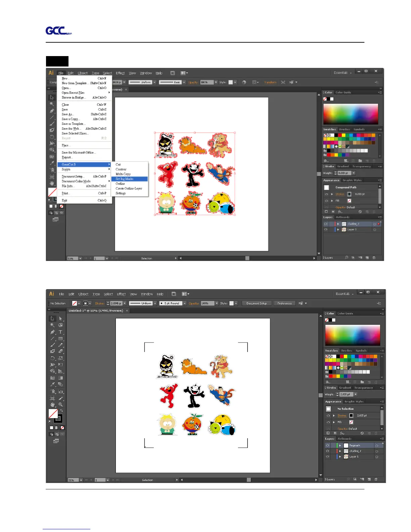
Task: Expand the Outline_1 layer in lower window
Action: pyautogui.click(x=340, y=451)
